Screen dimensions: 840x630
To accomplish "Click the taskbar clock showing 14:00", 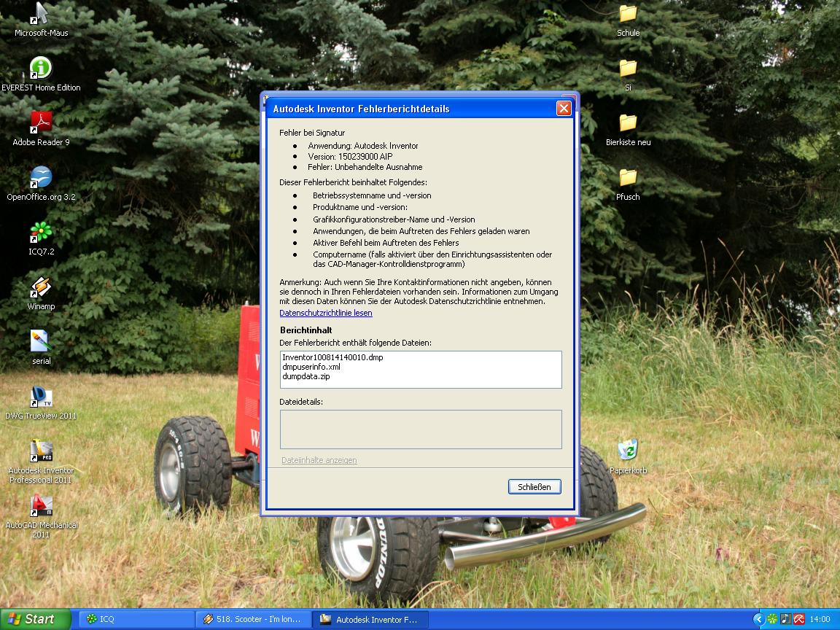I will [820, 619].
